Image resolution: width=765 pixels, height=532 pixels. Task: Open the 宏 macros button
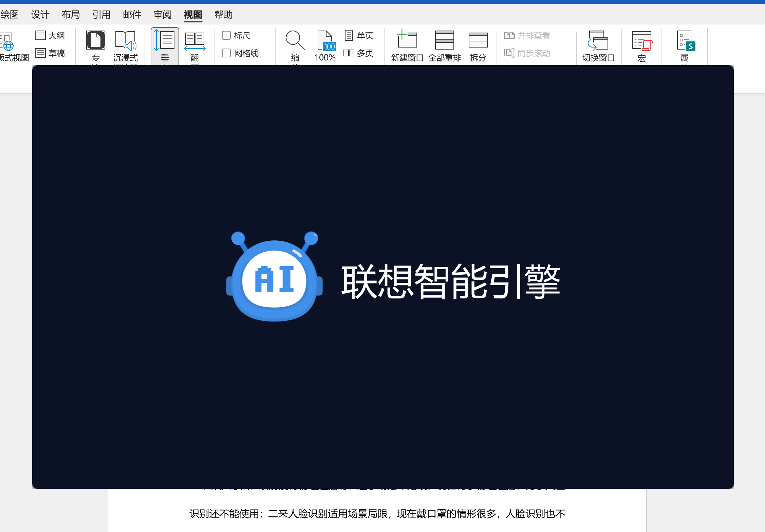(x=641, y=47)
